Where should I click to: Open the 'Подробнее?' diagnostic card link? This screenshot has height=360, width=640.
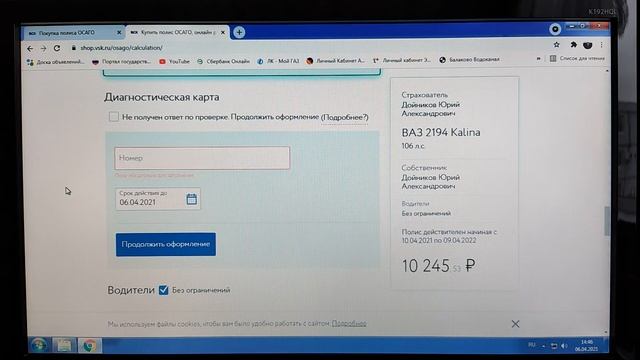click(x=344, y=117)
